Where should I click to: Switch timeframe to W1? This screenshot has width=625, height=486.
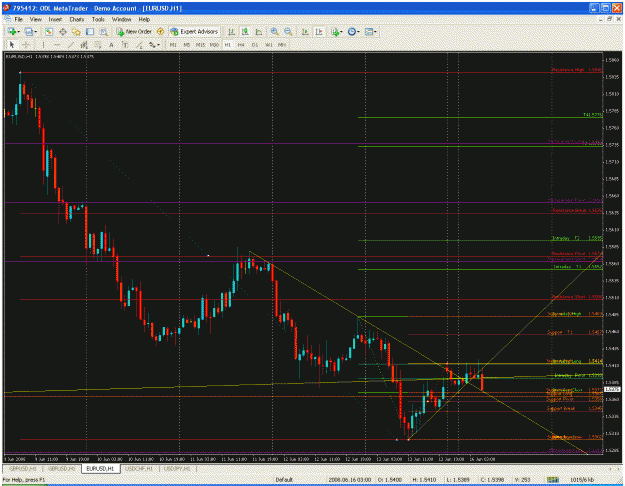click(x=269, y=45)
